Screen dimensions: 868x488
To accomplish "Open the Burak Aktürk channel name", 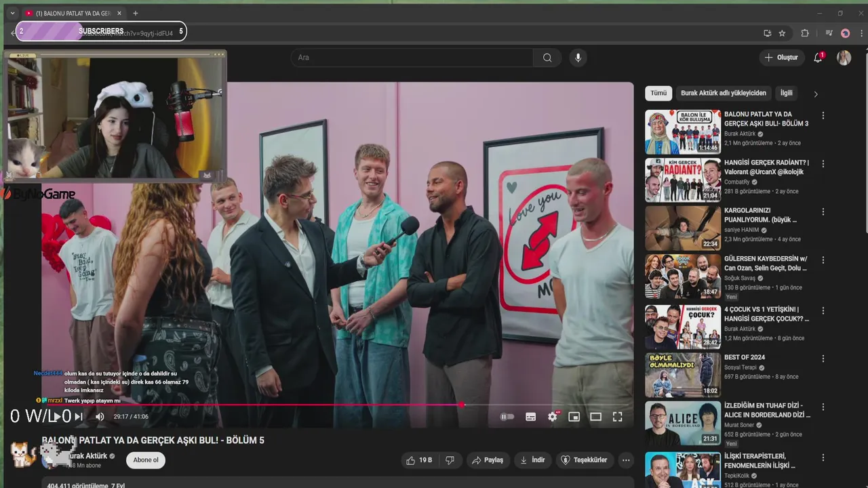I will pos(87,456).
